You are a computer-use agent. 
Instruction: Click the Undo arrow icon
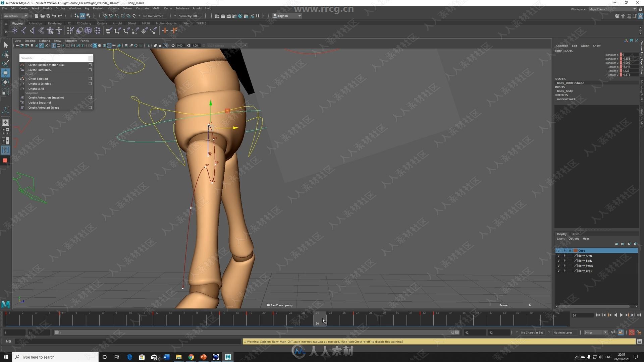click(x=54, y=16)
